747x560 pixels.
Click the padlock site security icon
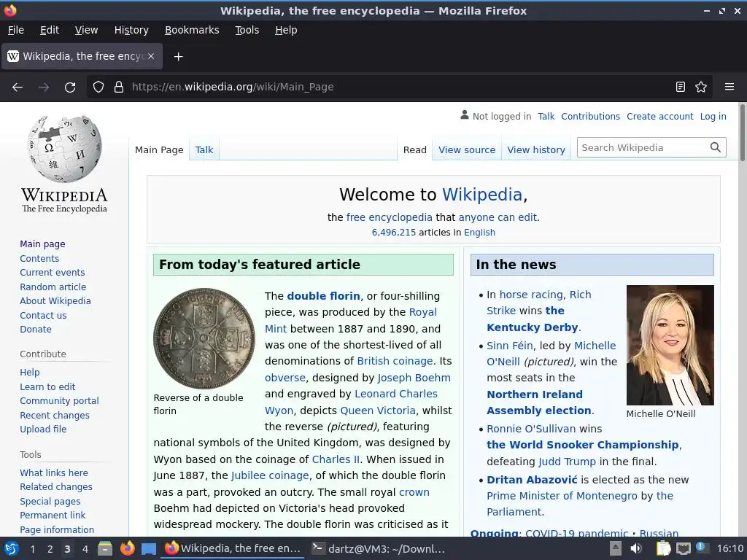tap(119, 87)
